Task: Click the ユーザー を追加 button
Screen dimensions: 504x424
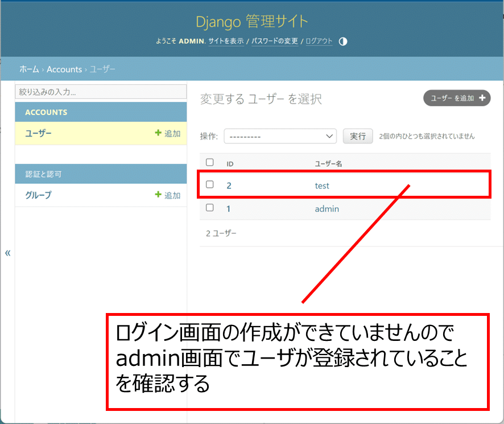Action: click(x=457, y=98)
